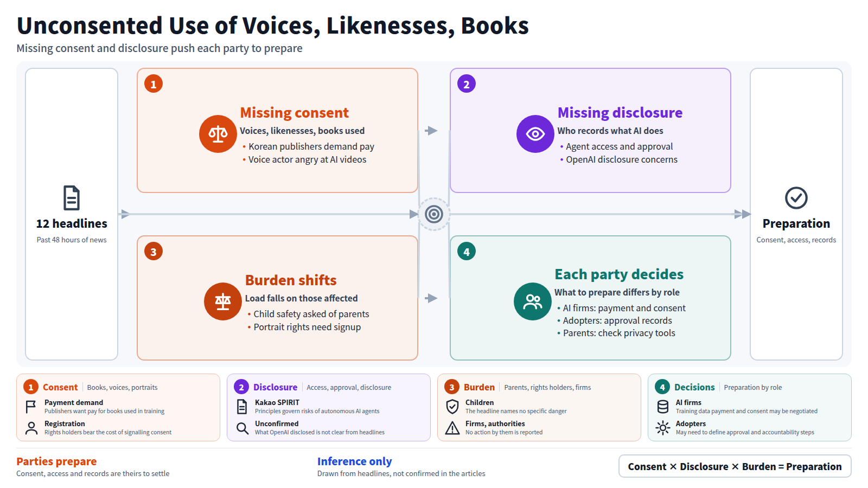Click the Past 48 hours of news caption
Screen dimensions: 868x488
pos(72,240)
